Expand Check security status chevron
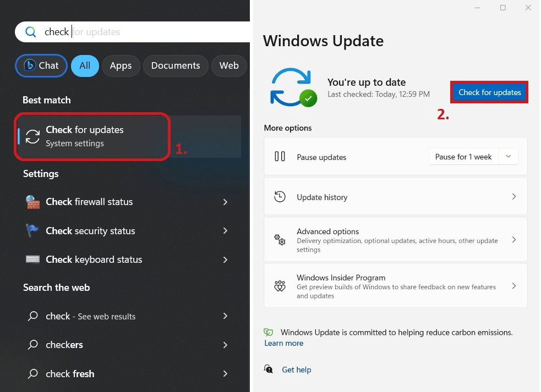The width and height of the screenshot is (541, 392). [225, 231]
